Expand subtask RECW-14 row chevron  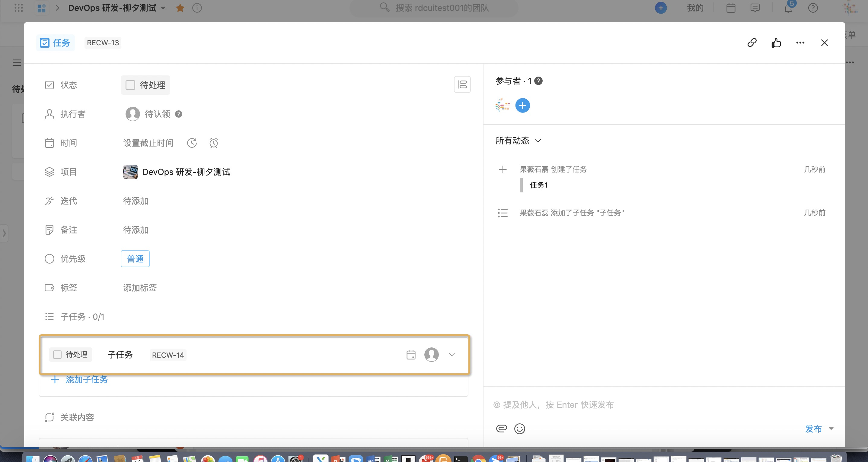click(452, 355)
